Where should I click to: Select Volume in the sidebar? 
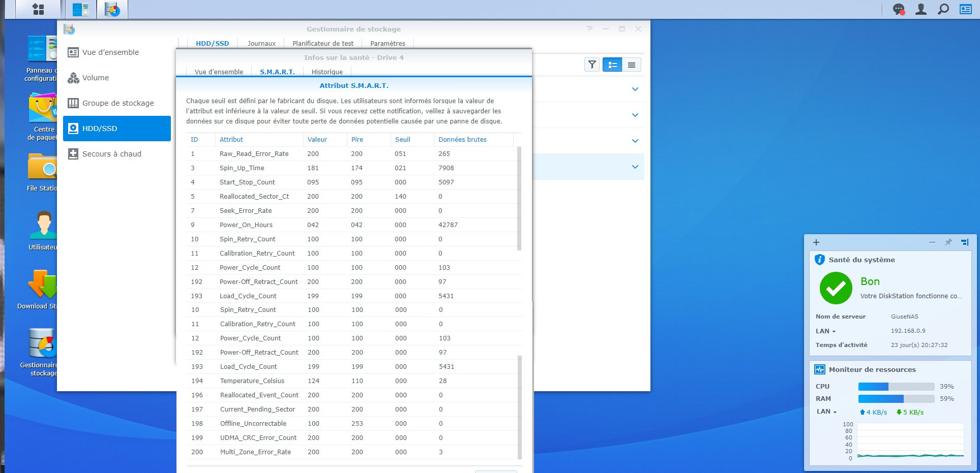pyautogui.click(x=117, y=78)
